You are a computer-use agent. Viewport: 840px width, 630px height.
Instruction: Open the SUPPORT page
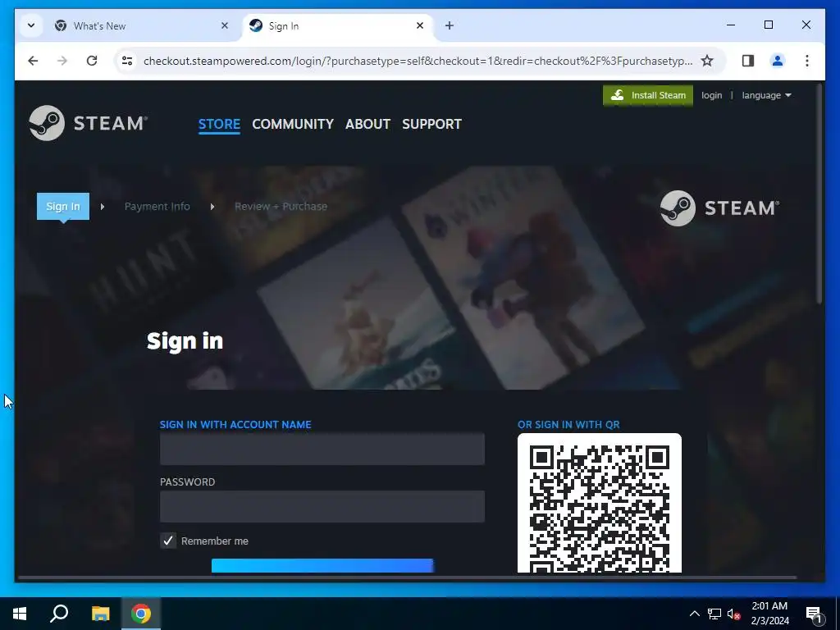click(x=431, y=124)
